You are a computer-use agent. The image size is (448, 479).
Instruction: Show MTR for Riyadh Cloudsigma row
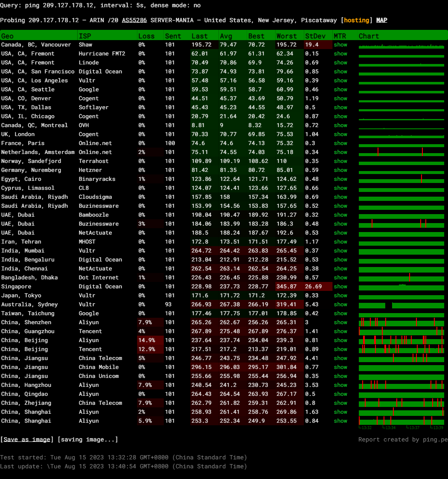pyautogui.click(x=340, y=197)
